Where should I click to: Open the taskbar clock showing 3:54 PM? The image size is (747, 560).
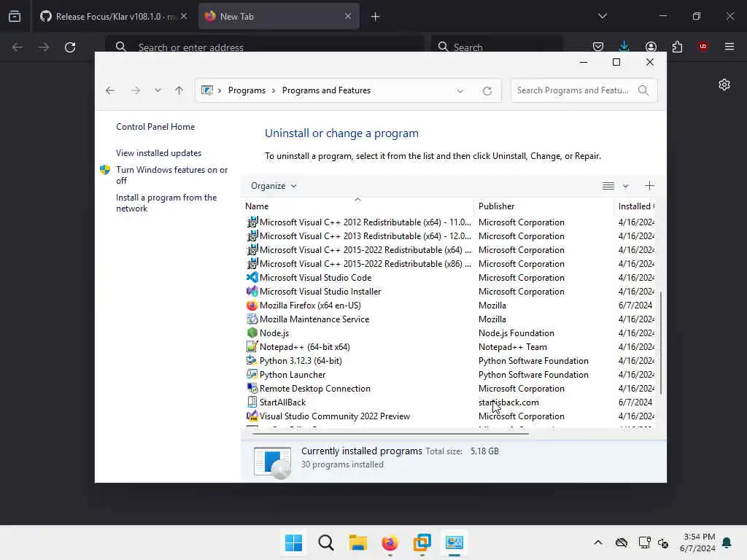[697, 542]
